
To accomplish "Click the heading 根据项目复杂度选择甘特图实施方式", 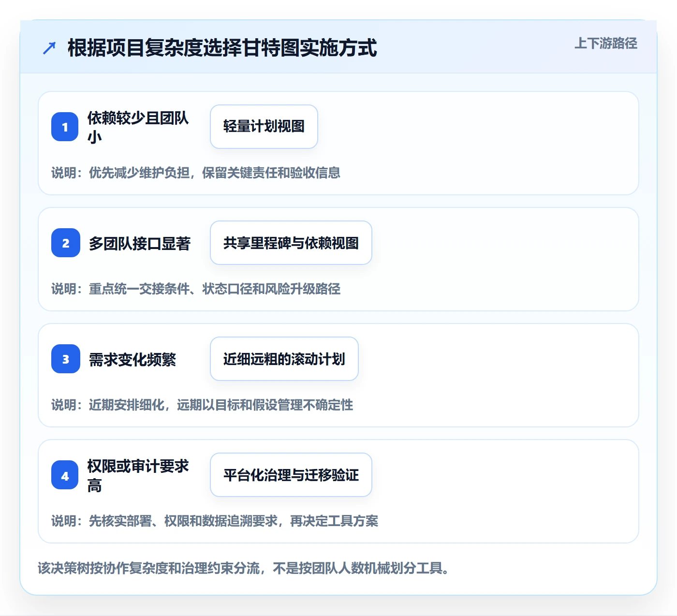I will coord(222,48).
